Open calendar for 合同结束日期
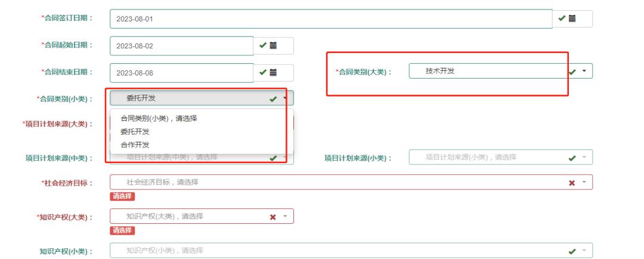The image size is (644, 259). pos(273,73)
